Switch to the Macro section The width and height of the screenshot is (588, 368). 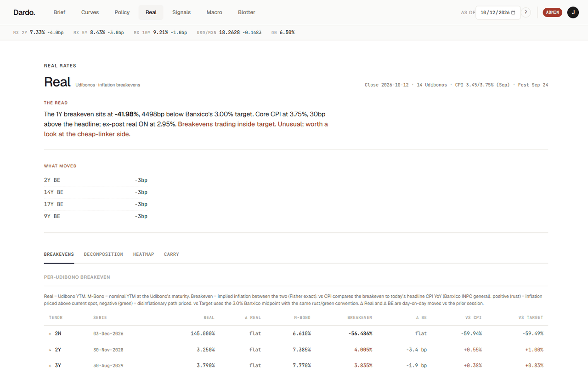tap(215, 12)
